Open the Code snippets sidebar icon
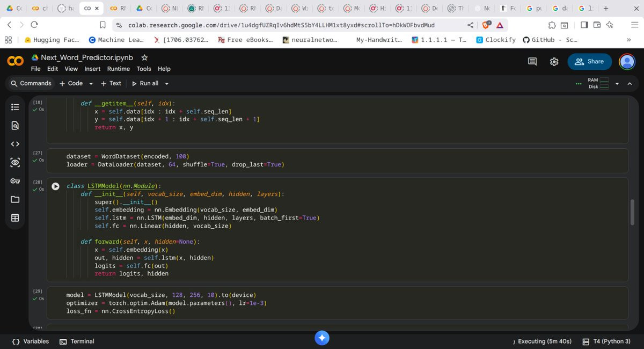 tap(15, 144)
